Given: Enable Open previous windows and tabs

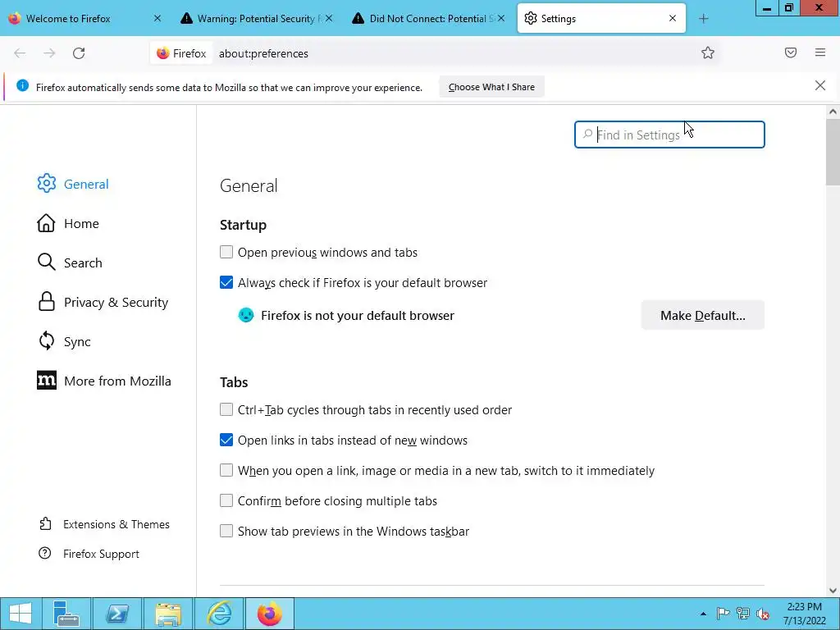Looking at the screenshot, I should point(226,252).
